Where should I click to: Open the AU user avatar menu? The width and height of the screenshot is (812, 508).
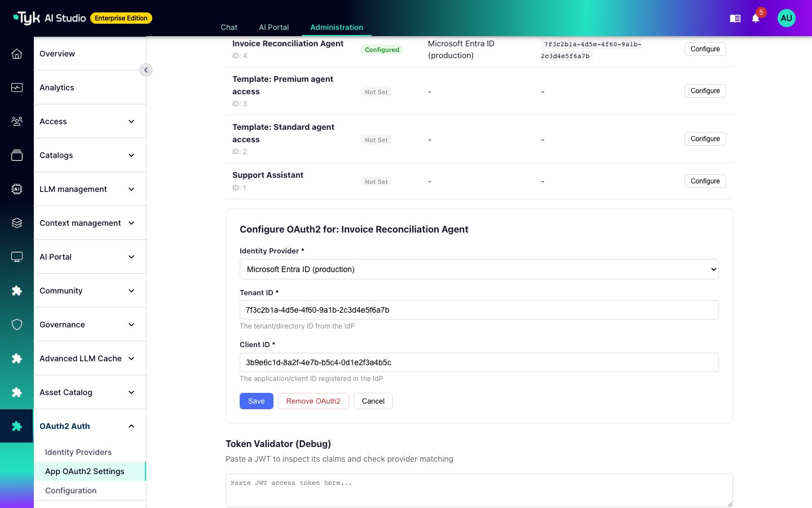click(786, 18)
